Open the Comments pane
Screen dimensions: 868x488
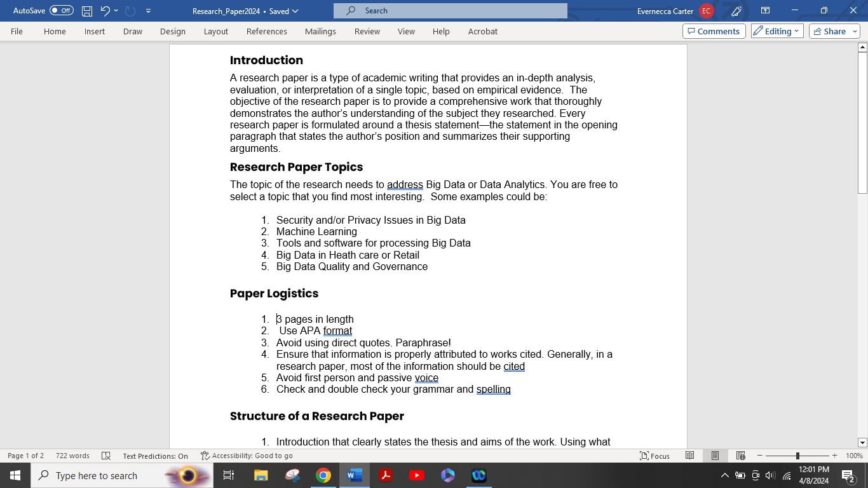point(714,31)
